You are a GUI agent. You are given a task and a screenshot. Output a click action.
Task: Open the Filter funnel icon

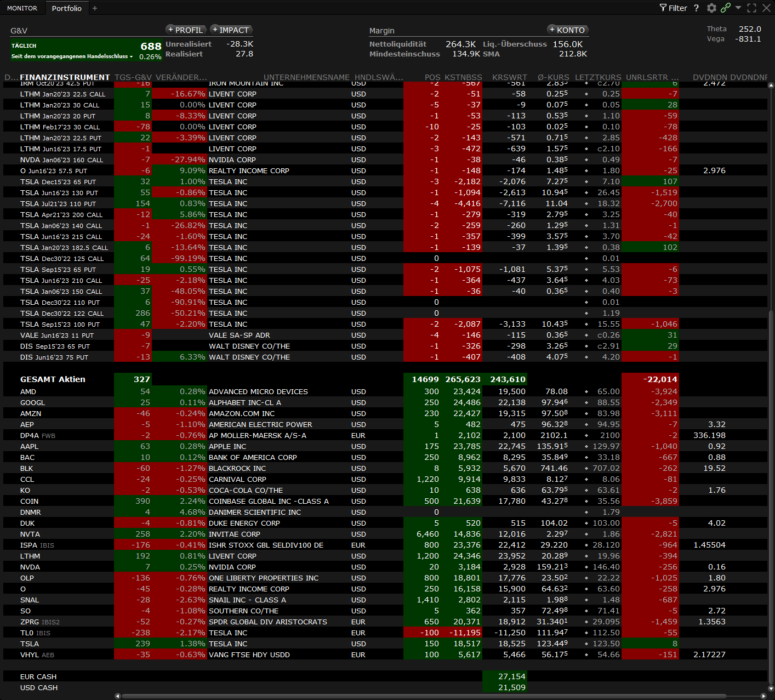(663, 8)
